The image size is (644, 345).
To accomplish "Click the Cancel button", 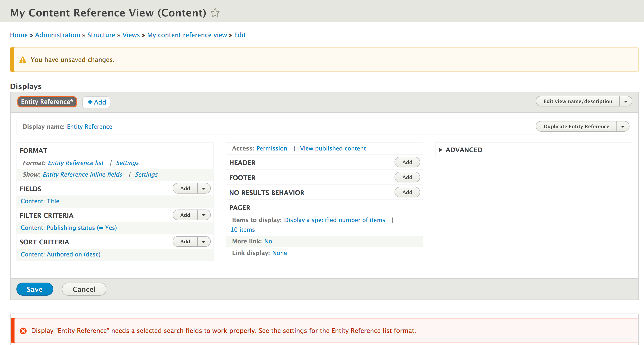I will [84, 289].
